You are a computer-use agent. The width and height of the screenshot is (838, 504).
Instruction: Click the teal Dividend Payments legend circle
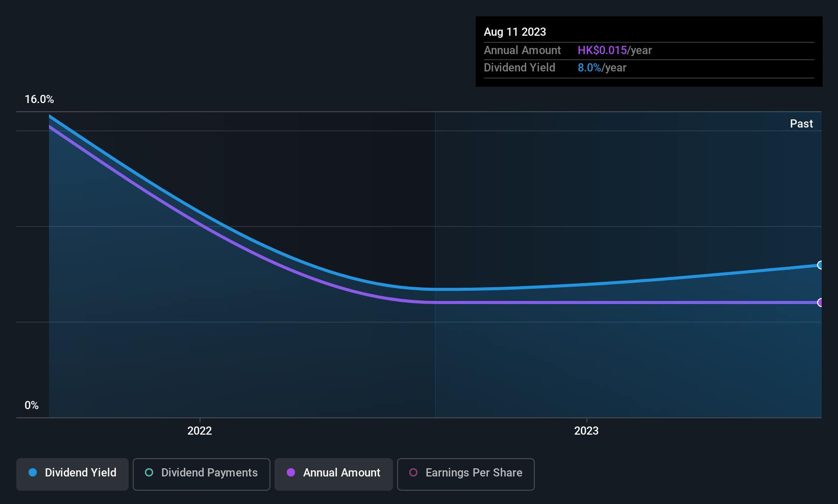(x=149, y=472)
